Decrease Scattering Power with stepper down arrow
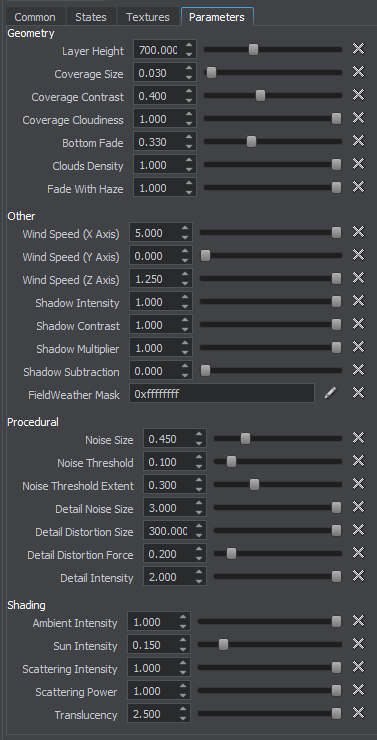 (x=183, y=697)
